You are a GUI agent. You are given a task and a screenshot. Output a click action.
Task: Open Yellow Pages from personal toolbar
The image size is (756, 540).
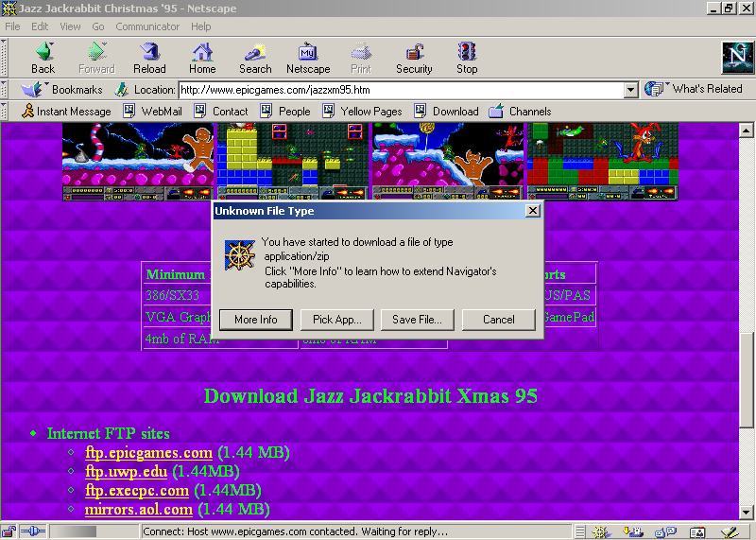(x=363, y=112)
